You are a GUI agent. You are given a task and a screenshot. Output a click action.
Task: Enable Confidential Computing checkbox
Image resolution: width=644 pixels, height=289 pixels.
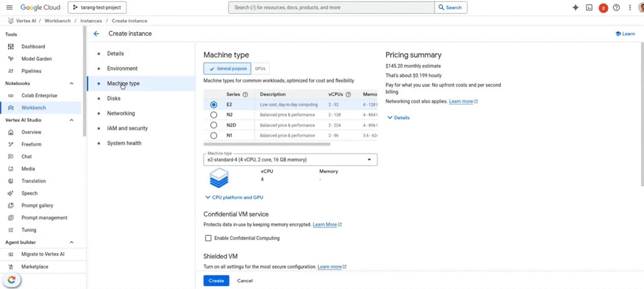point(208,238)
